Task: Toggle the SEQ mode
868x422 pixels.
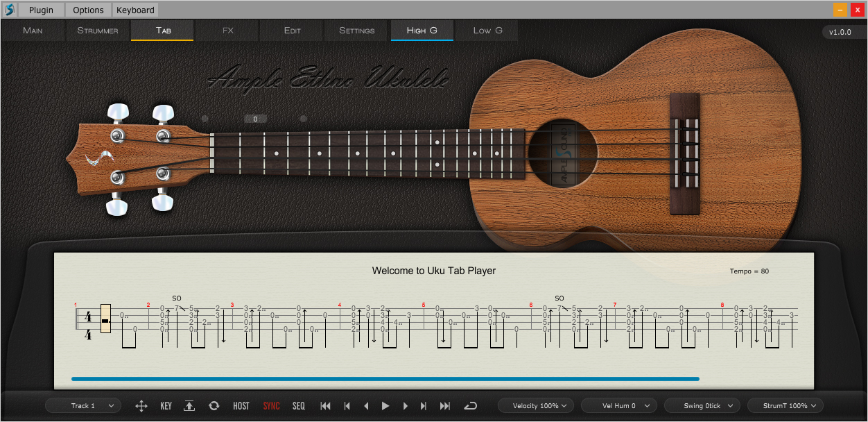Action: point(299,406)
